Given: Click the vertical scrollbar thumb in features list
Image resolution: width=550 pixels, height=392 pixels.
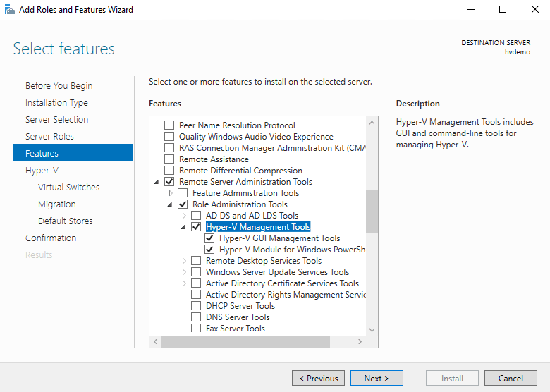Looking at the screenshot, I should (372, 212).
